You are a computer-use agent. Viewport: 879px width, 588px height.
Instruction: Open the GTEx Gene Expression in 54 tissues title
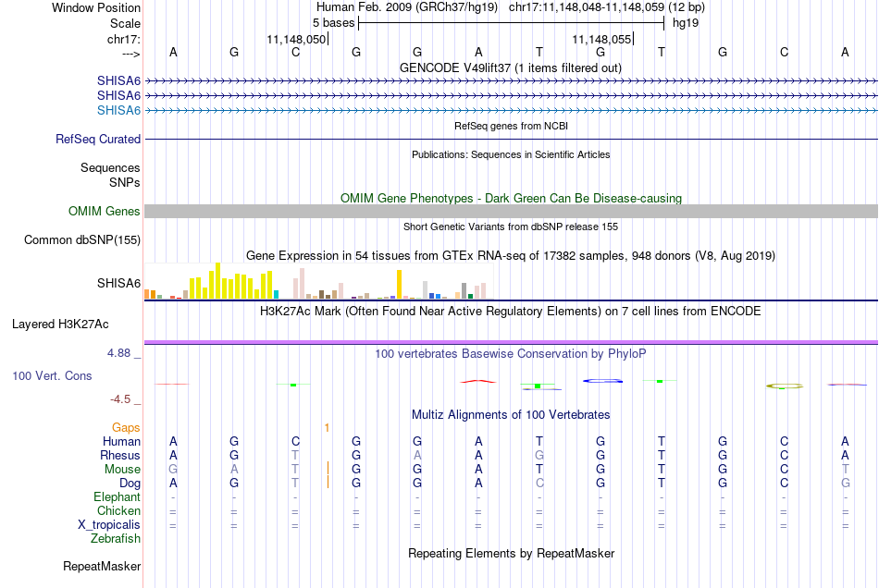tap(511, 256)
